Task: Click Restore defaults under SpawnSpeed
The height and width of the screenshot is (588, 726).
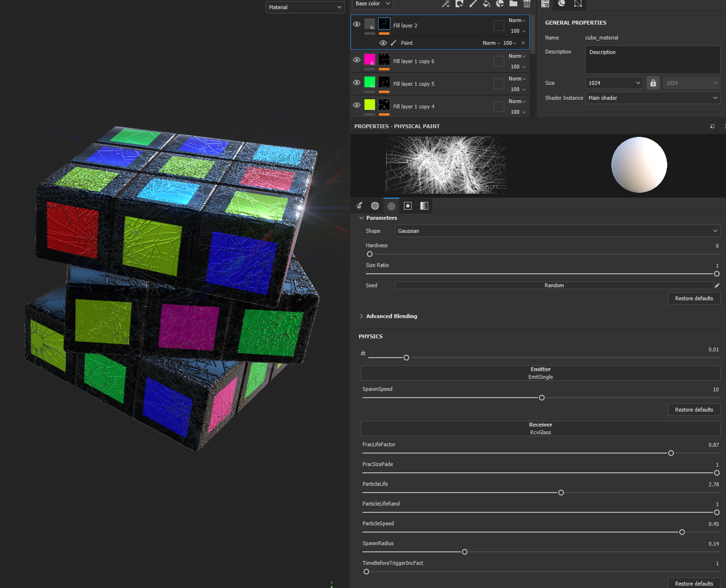Action: coord(694,410)
